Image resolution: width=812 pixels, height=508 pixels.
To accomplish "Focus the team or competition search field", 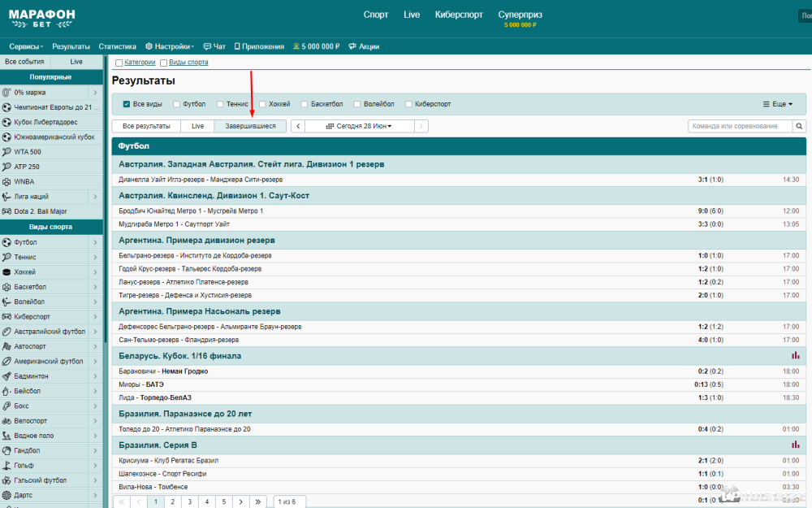I will coord(740,126).
